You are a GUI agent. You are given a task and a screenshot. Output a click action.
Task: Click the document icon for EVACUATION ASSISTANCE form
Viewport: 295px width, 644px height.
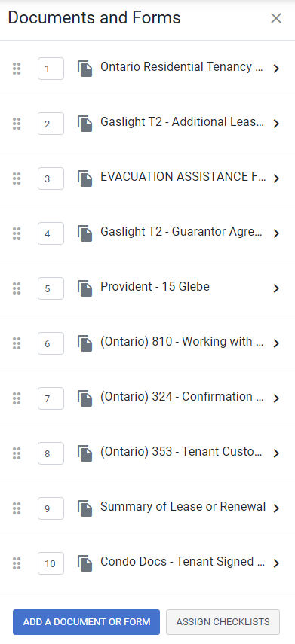tap(85, 179)
